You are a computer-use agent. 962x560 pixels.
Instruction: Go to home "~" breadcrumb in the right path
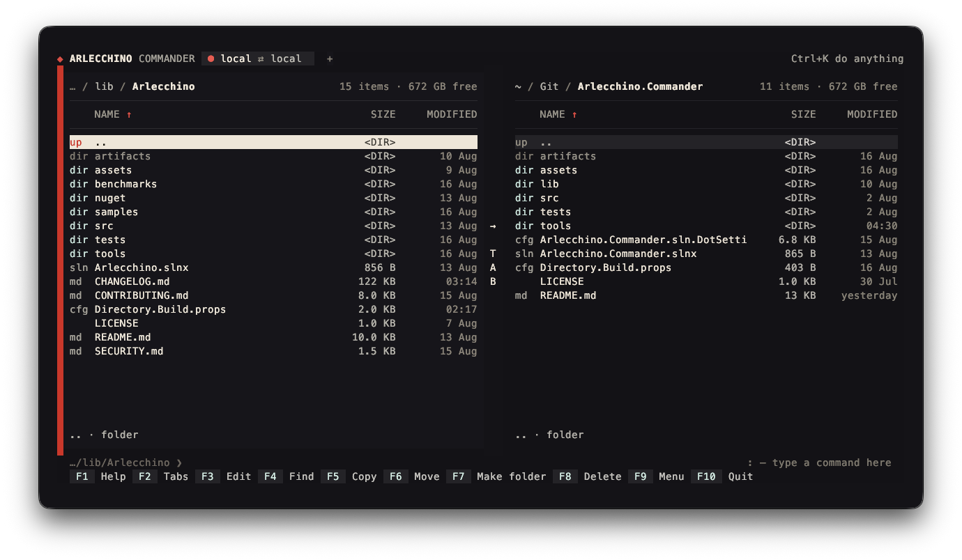coord(518,86)
